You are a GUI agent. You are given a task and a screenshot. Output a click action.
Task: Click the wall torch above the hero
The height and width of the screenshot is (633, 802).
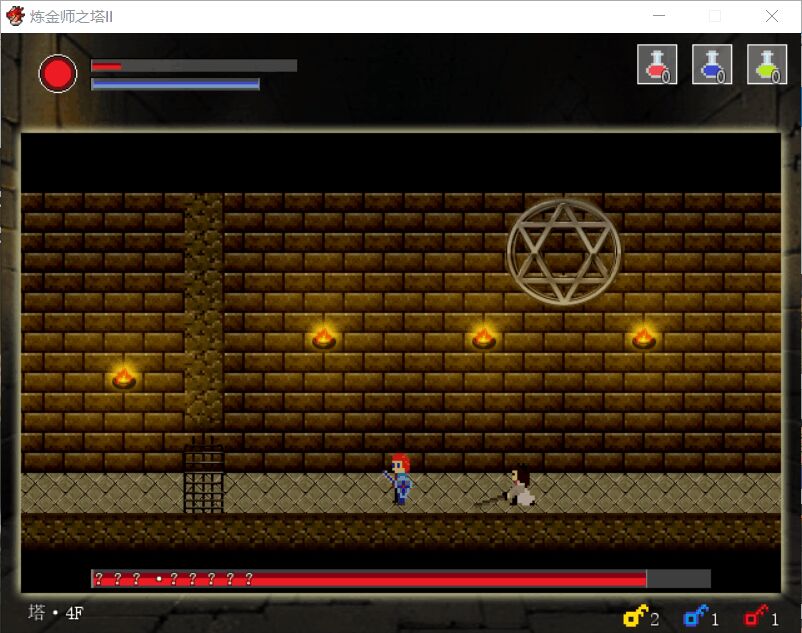tap(324, 337)
